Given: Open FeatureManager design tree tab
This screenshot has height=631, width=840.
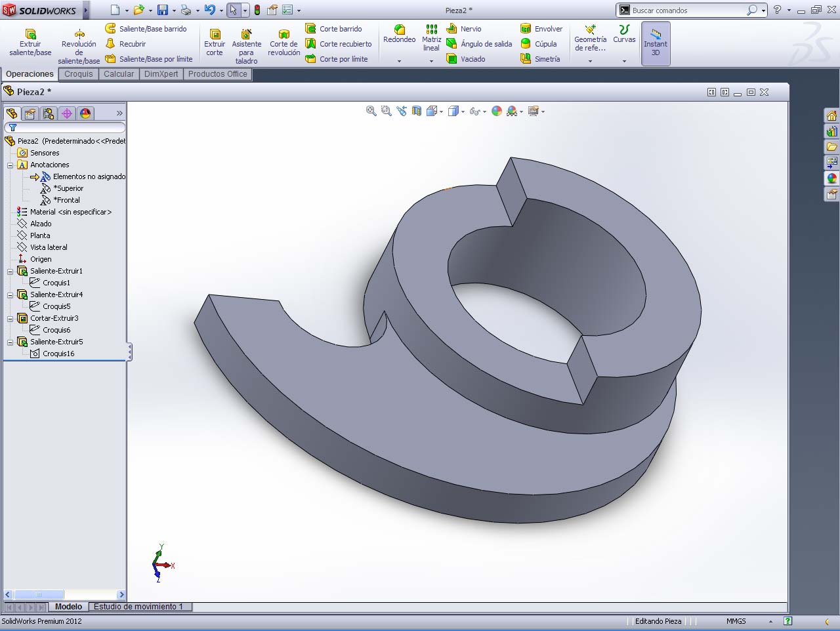Looking at the screenshot, I should pyautogui.click(x=12, y=113).
